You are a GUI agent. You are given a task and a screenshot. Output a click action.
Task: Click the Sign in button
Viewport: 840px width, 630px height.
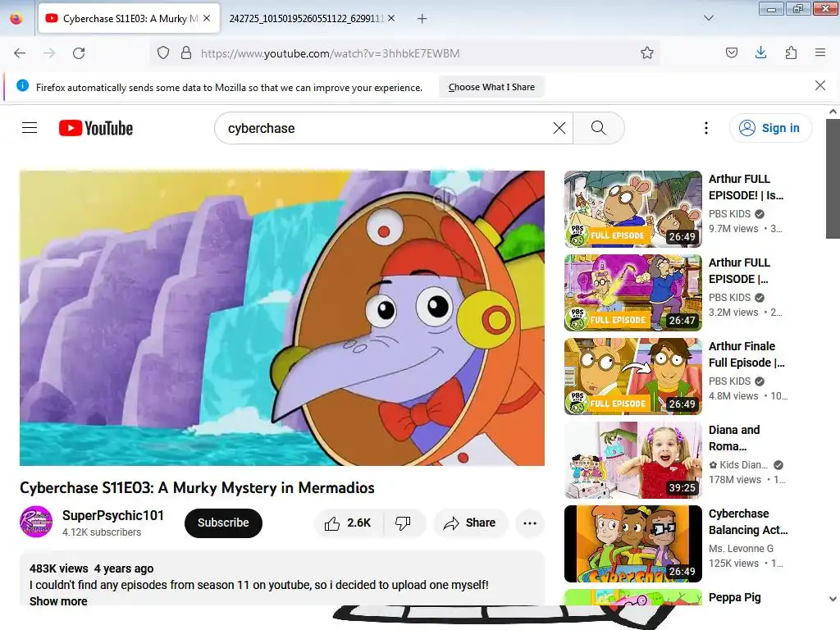coord(770,128)
